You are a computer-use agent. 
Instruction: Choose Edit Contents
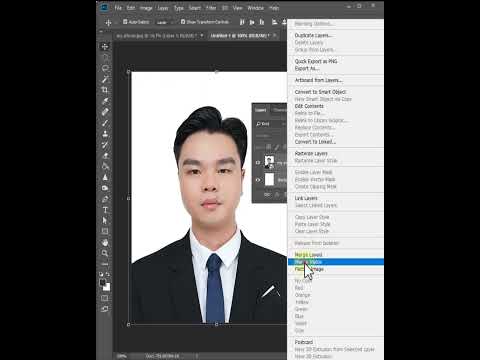coord(309,106)
